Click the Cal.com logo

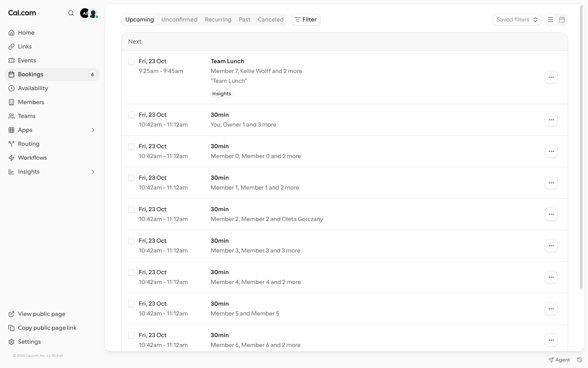[22, 13]
